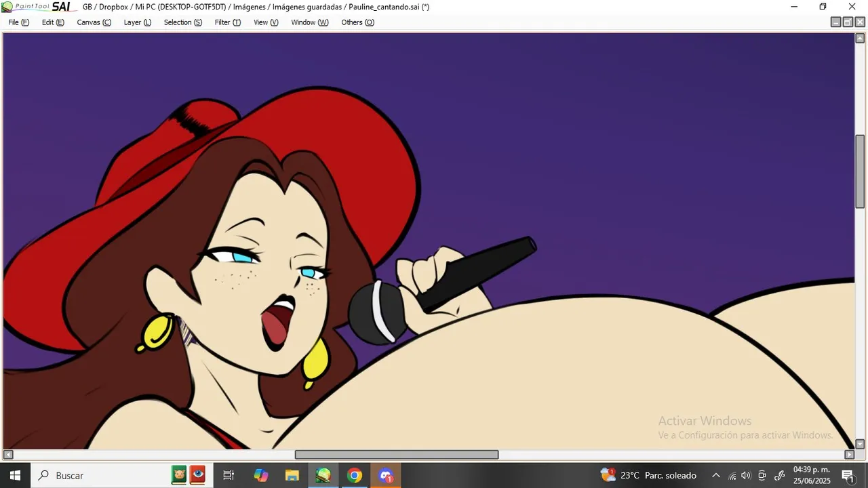868x488 pixels.
Task: Open the File menu
Action: 18,22
